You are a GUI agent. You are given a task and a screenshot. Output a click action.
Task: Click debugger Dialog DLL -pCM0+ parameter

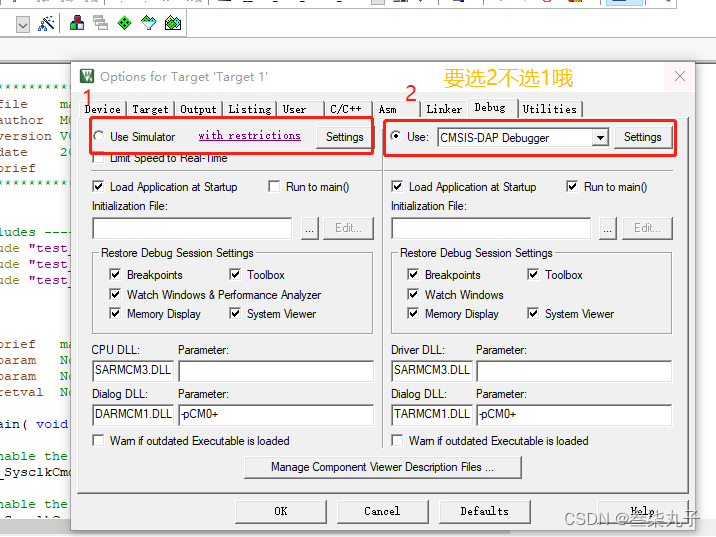(x=574, y=414)
